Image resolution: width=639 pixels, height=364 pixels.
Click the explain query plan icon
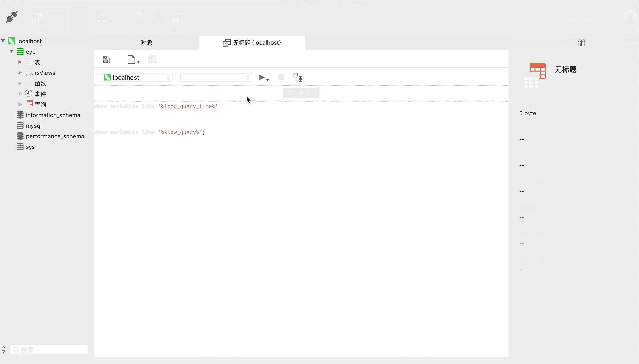[x=298, y=77]
